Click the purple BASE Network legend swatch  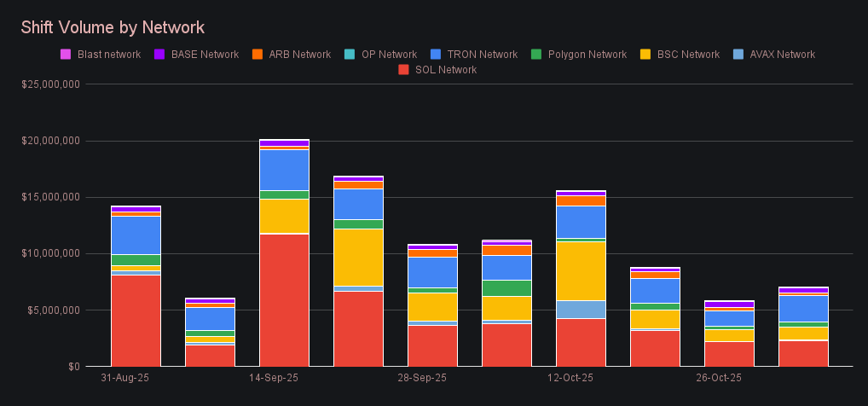pyautogui.click(x=159, y=55)
